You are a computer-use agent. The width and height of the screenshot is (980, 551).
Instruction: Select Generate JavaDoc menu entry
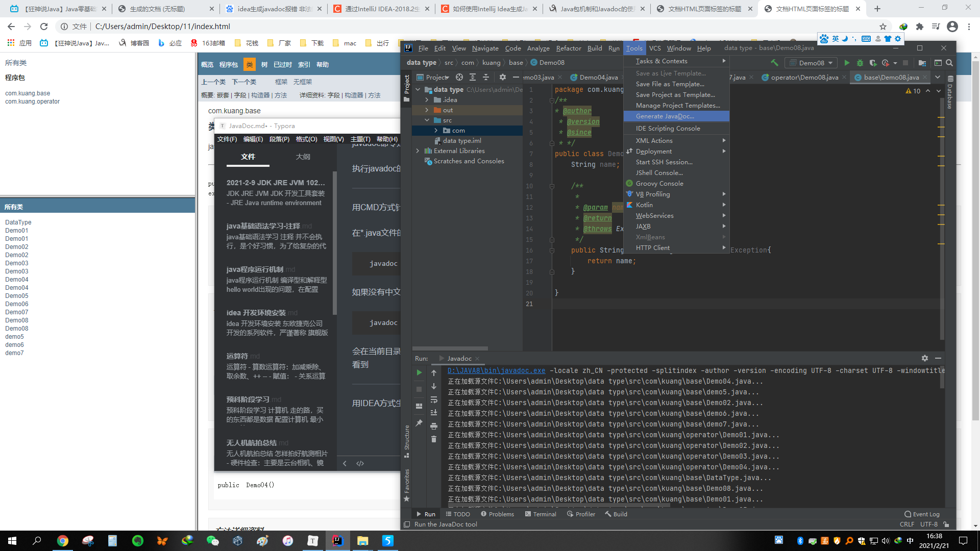pos(665,116)
